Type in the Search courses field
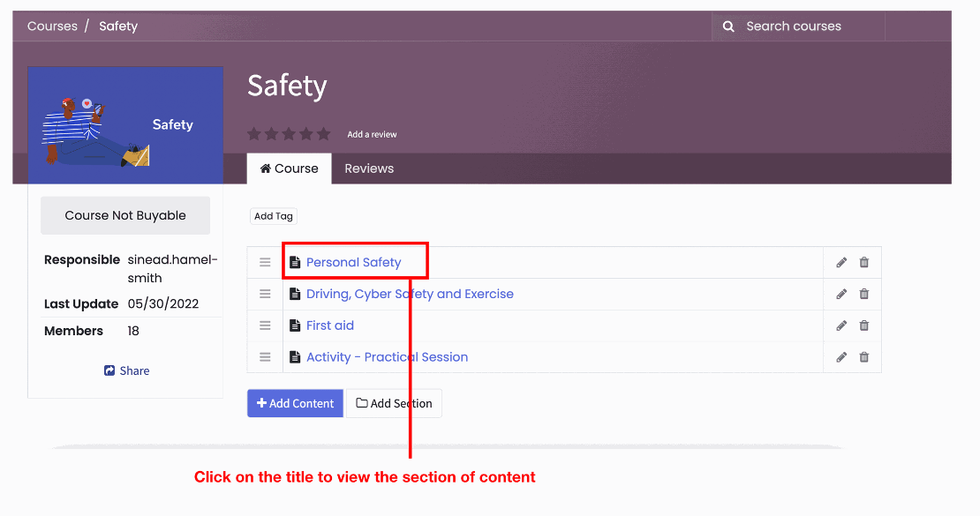The image size is (980, 516). pos(808,26)
